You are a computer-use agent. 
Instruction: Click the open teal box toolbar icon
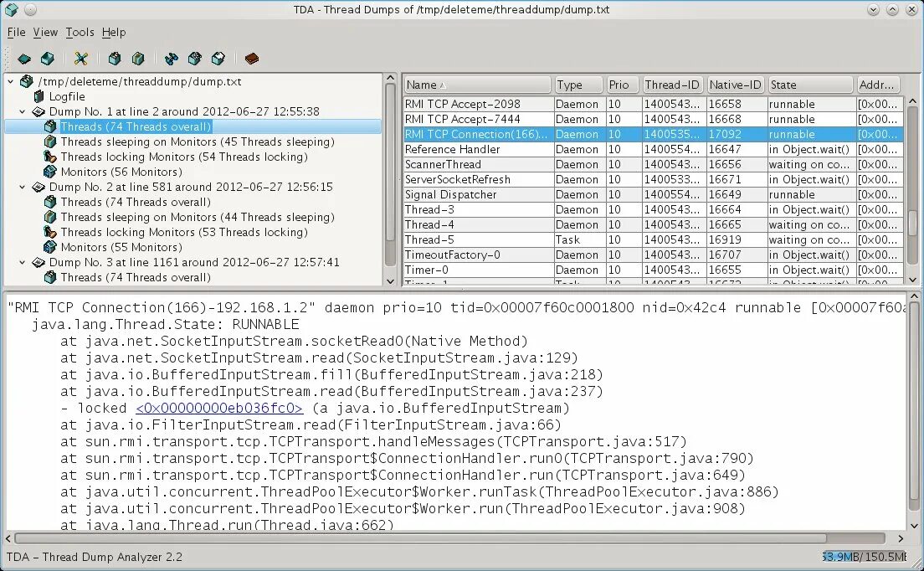click(x=47, y=59)
